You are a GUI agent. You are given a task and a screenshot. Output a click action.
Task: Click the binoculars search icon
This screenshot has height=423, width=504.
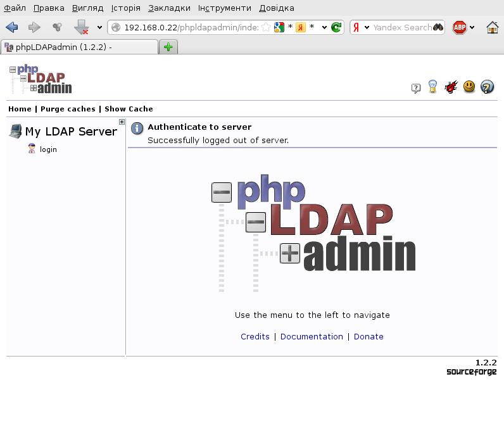click(438, 27)
